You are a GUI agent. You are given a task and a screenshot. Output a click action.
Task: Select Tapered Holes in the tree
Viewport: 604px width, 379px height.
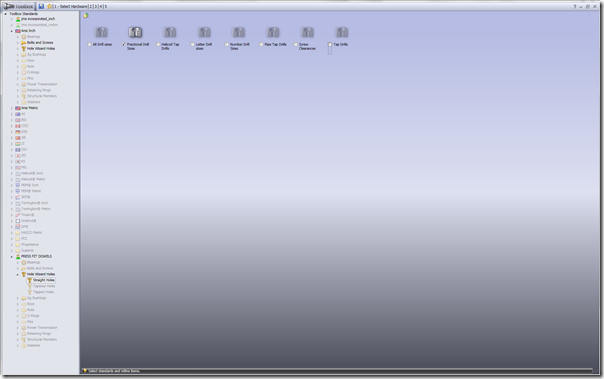click(44, 286)
